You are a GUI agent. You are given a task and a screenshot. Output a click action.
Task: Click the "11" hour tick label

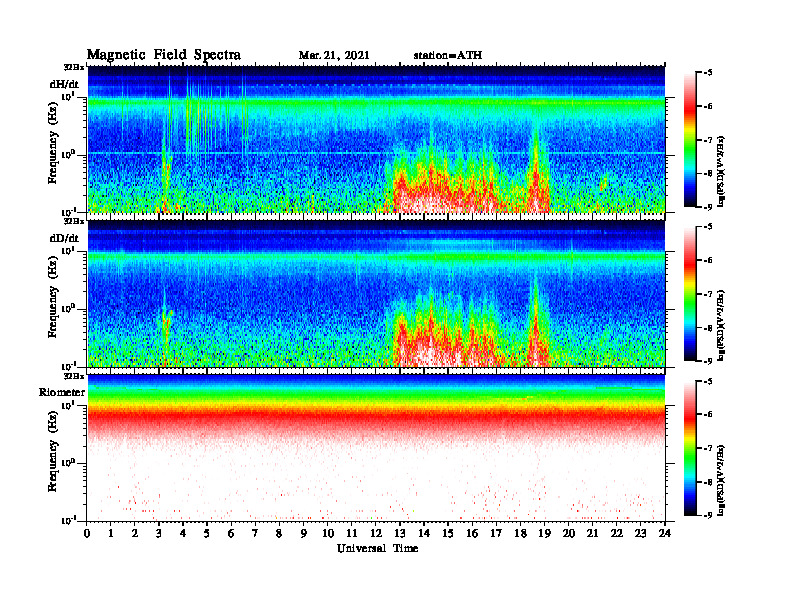(x=352, y=534)
